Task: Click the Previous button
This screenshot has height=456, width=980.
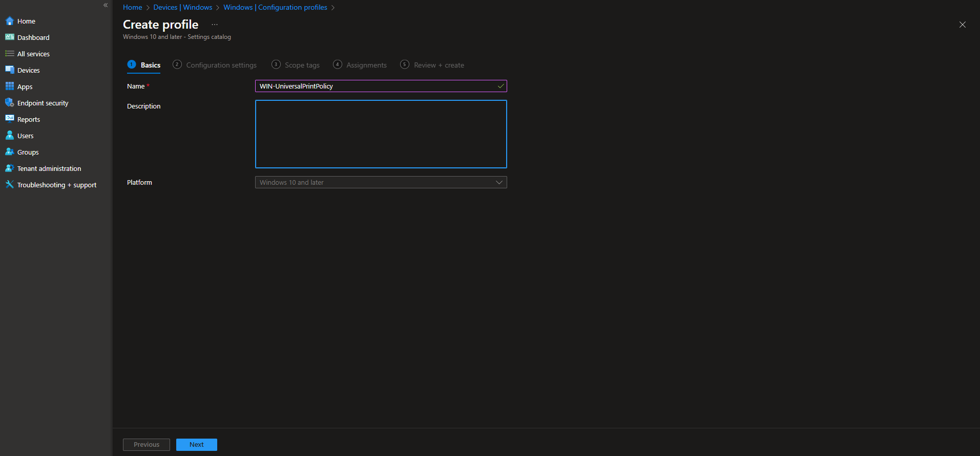Action: pyautogui.click(x=147, y=445)
